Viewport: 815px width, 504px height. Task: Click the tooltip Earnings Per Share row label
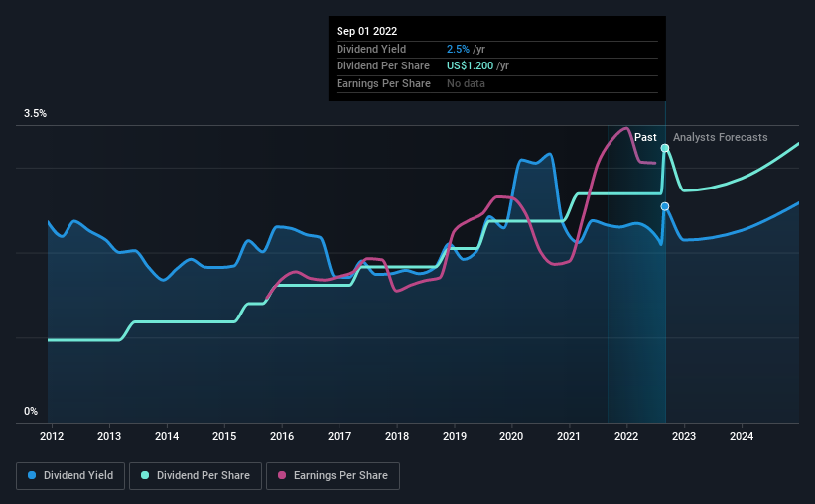(x=383, y=83)
